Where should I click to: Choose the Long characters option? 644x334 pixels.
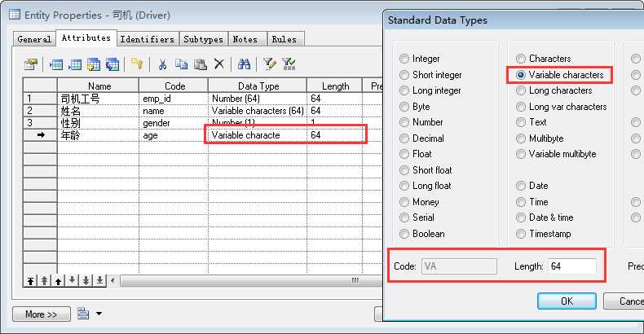pos(521,90)
